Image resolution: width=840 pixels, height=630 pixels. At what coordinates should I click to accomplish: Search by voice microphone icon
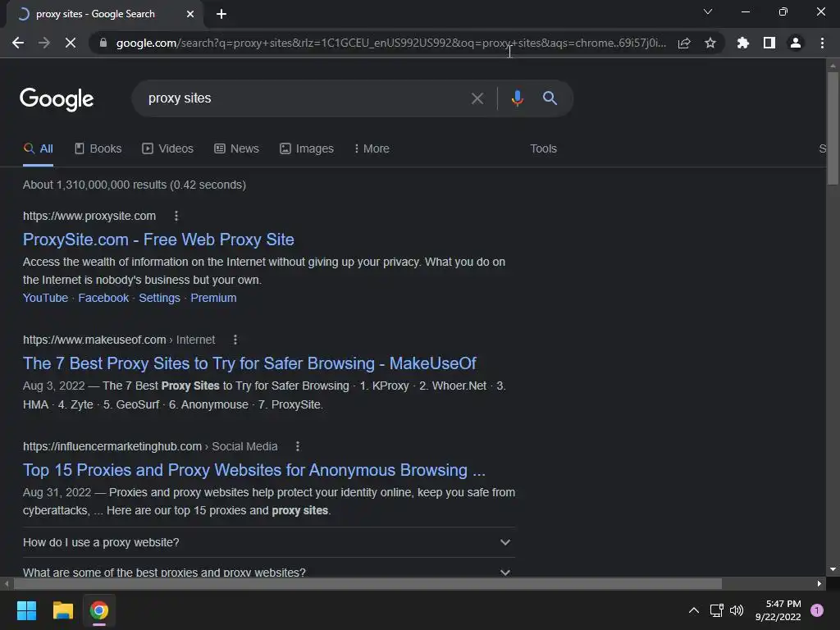click(517, 98)
